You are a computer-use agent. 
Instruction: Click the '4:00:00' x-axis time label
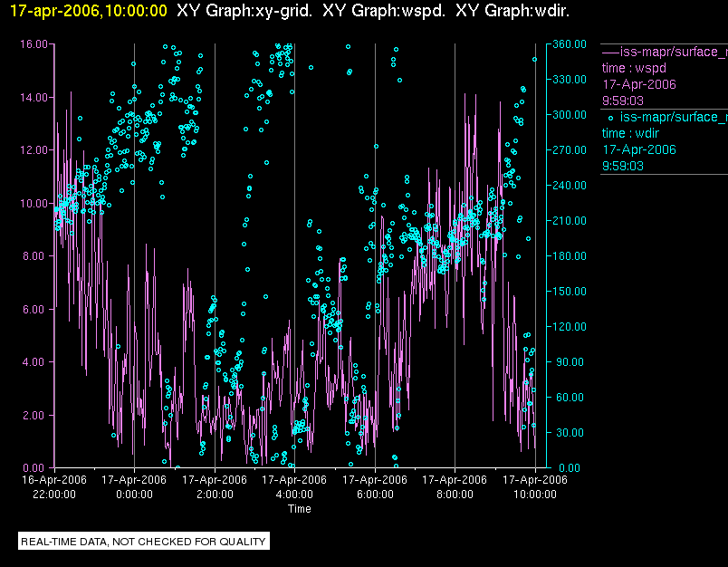294,495
